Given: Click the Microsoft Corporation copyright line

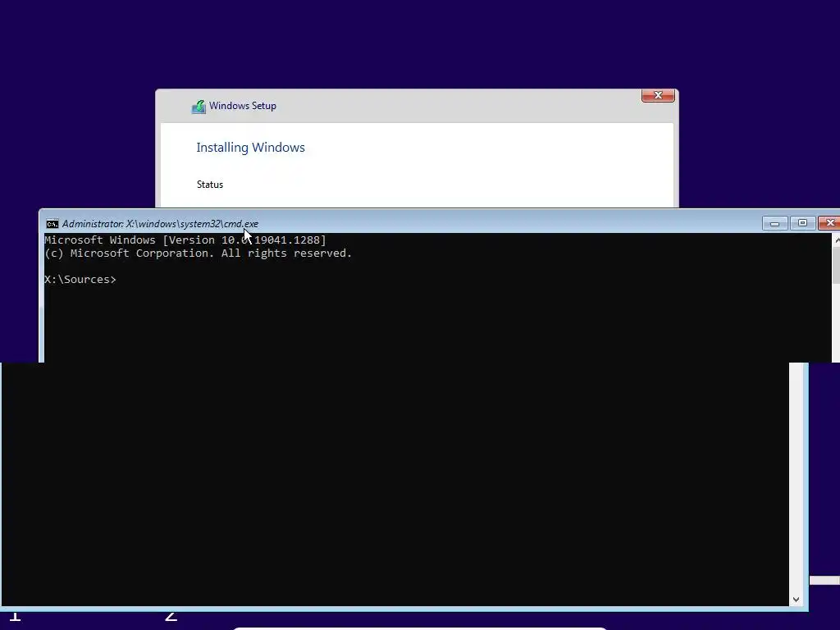Looking at the screenshot, I should click(199, 253).
